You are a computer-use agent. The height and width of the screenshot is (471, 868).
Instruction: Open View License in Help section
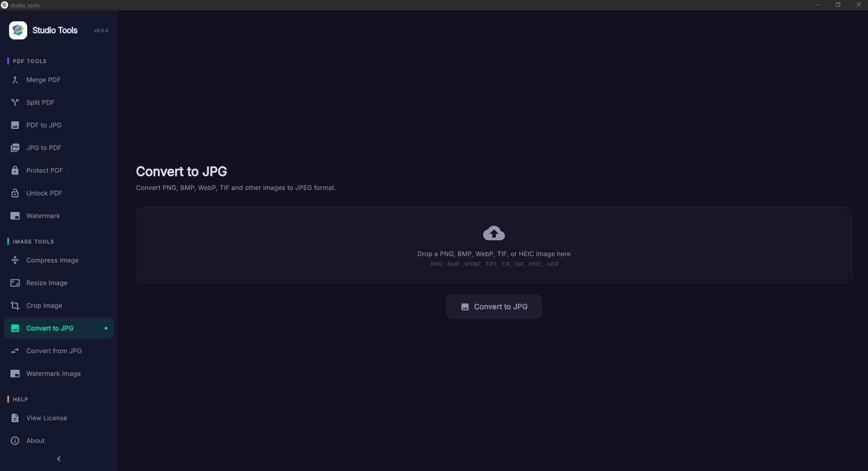click(47, 418)
